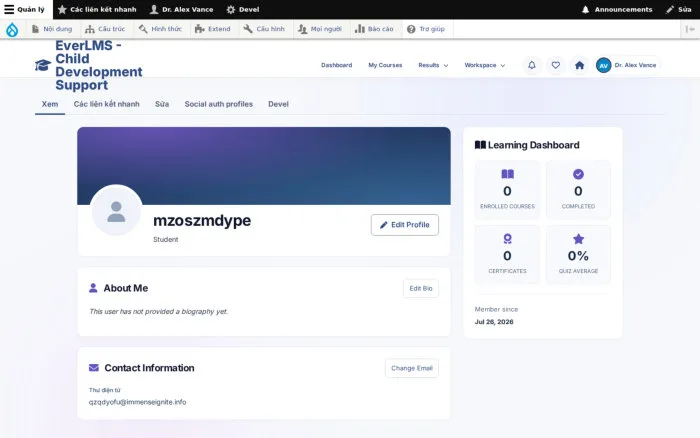Viewport: 700px width, 438px height.
Task: Open the Cấu trúc admin menu
Action: [105, 29]
